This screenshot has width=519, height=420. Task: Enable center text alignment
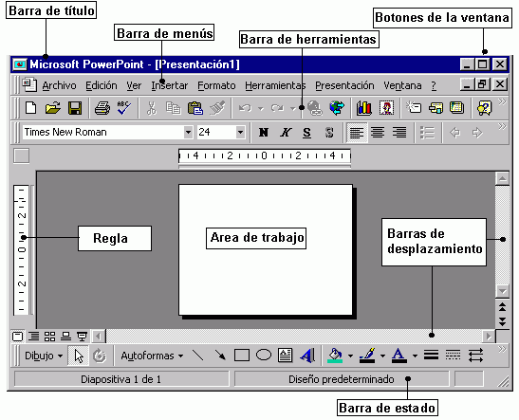point(378,133)
